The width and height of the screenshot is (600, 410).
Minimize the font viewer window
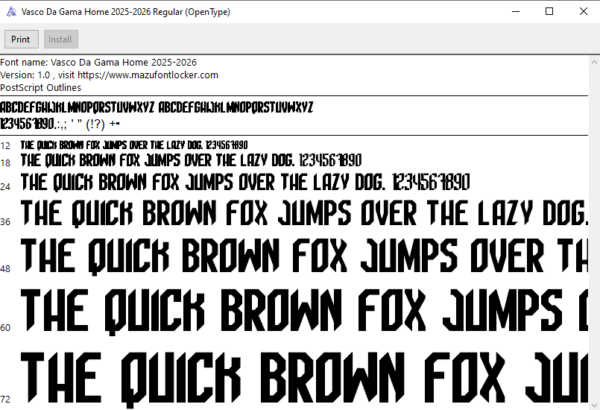[516, 11]
